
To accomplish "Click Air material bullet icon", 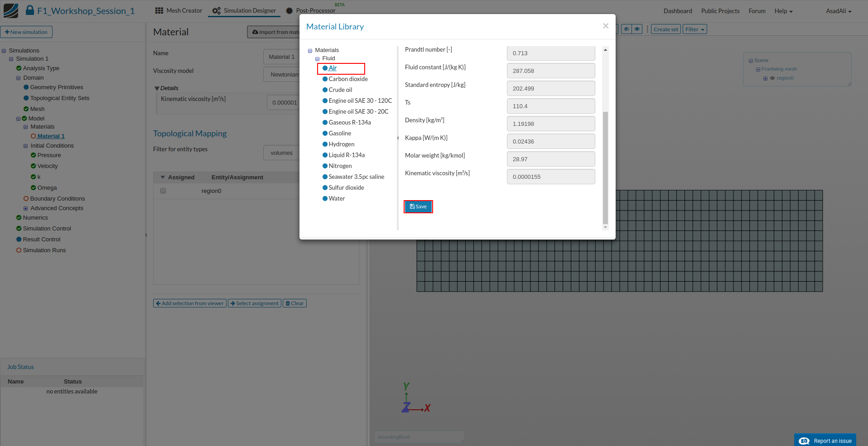I will click(x=325, y=68).
